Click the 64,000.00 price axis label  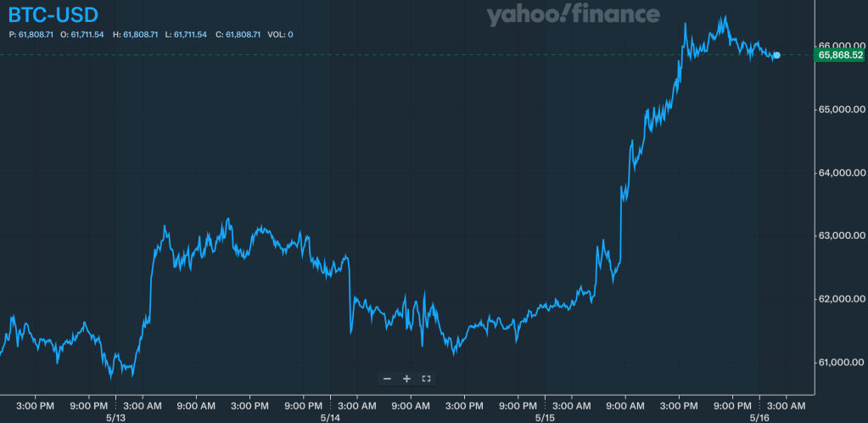(841, 173)
